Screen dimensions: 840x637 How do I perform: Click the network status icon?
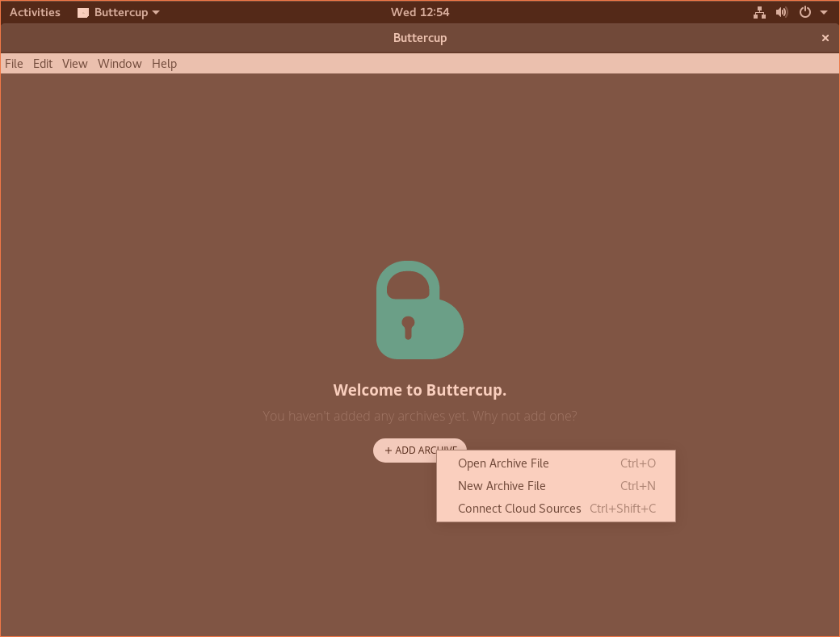click(x=759, y=12)
